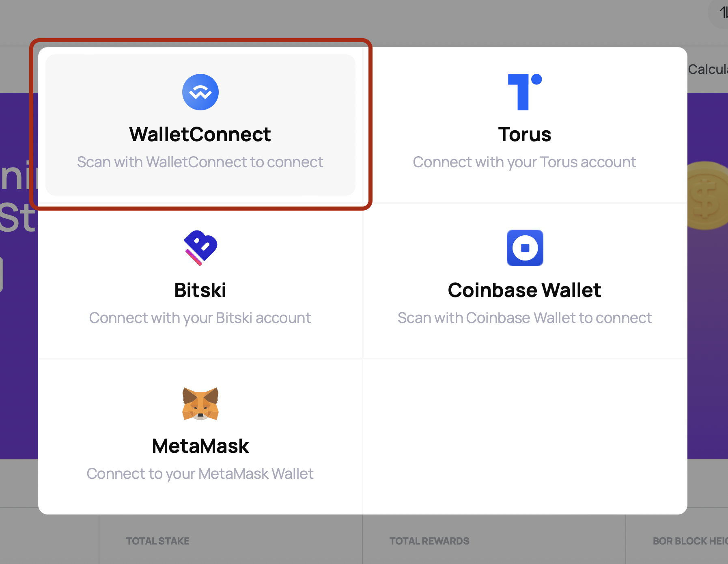This screenshot has width=728, height=564.
Task: Click the TOTAL REWARDS stat label
Action: (x=429, y=541)
